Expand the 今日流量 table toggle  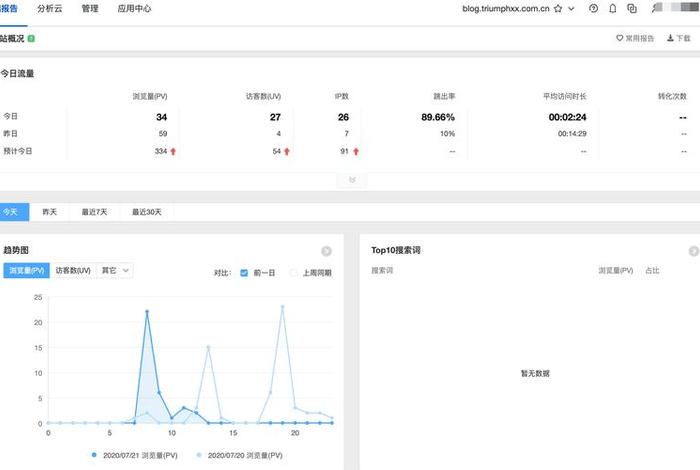point(352,180)
